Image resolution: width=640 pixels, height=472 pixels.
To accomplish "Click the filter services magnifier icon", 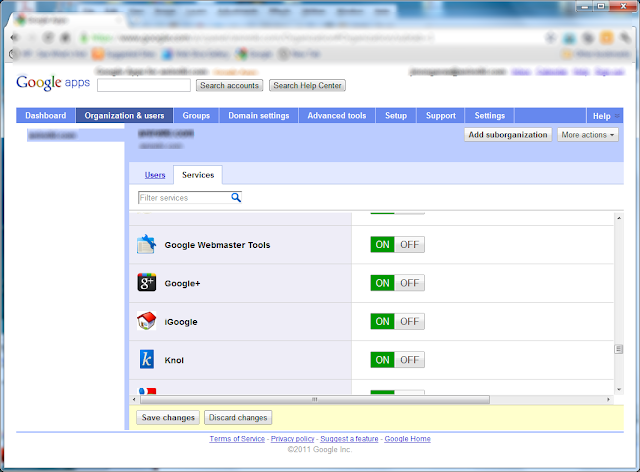I will point(236,198).
